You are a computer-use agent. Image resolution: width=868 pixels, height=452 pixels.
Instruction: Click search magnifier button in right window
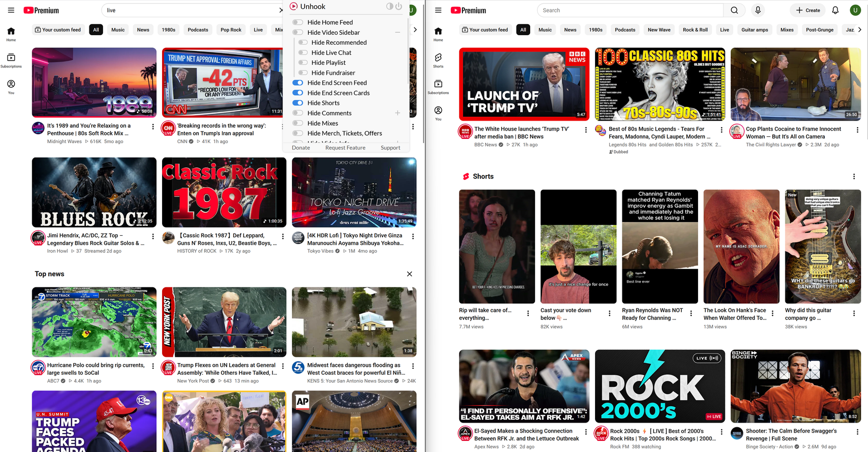(x=734, y=10)
